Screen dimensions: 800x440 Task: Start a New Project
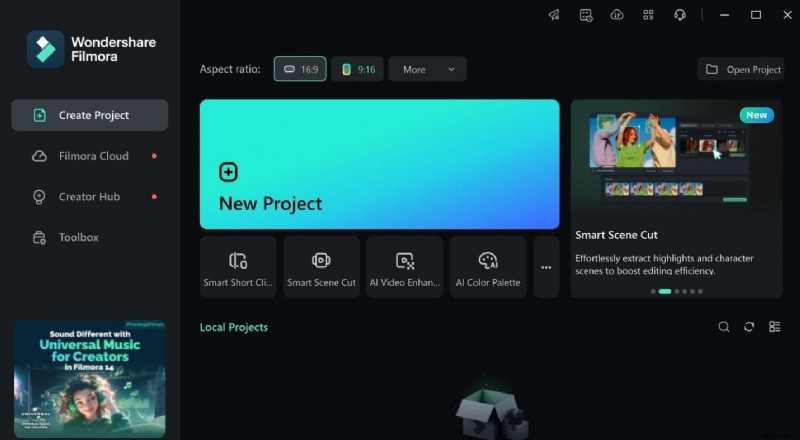coord(380,164)
